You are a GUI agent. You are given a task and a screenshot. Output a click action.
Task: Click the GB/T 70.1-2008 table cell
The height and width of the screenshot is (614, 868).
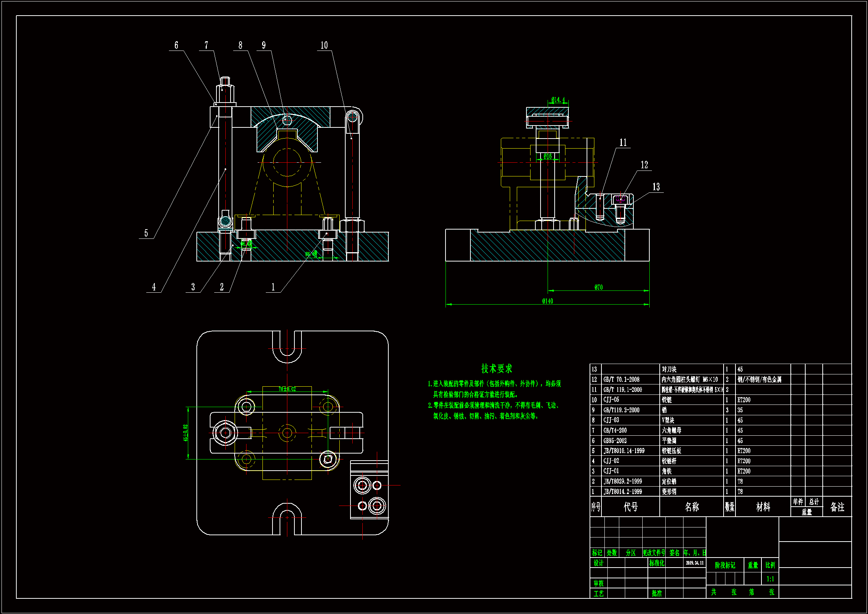point(621,380)
